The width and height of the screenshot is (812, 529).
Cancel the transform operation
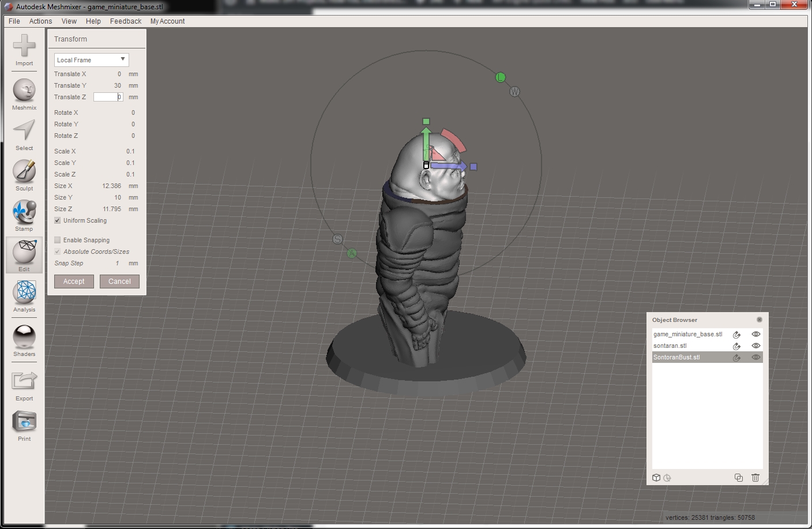119,282
